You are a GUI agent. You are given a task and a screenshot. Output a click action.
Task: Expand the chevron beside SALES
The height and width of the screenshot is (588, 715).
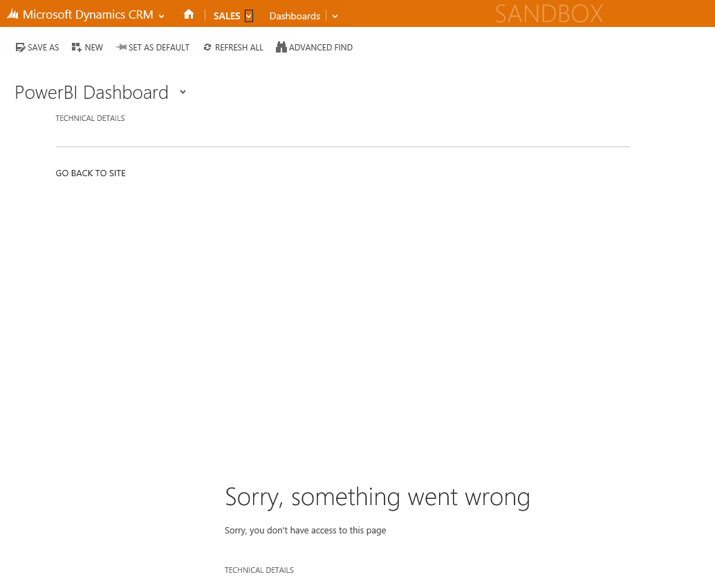click(x=249, y=16)
